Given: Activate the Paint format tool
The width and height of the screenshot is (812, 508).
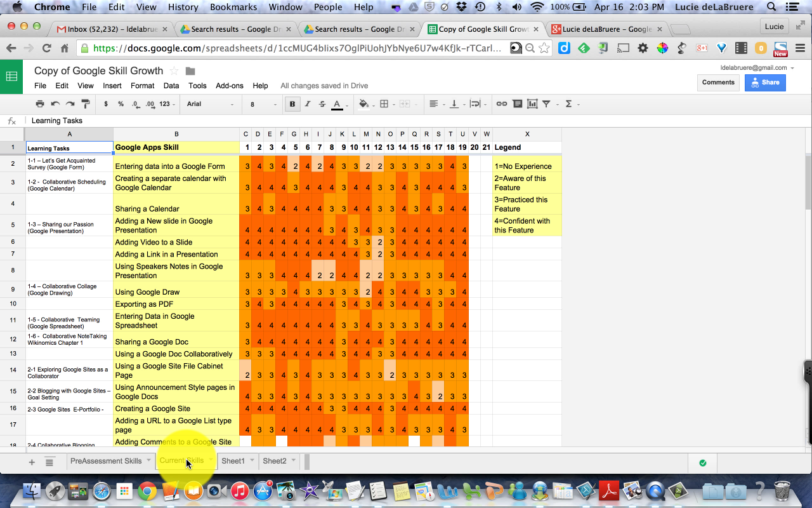Looking at the screenshot, I should [x=86, y=104].
